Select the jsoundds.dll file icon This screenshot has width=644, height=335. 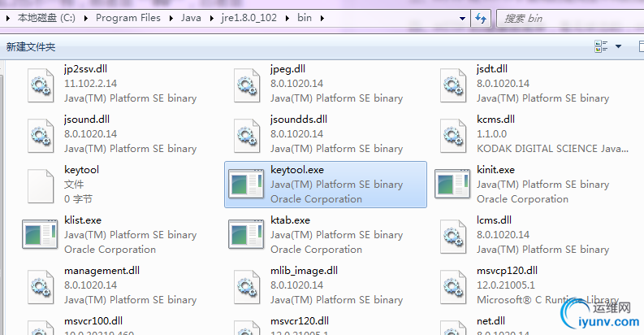(247, 136)
